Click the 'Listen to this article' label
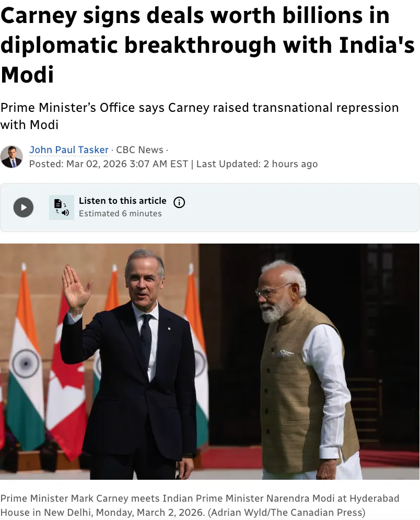Viewport: 420px width, 520px height. coord(123,201)
